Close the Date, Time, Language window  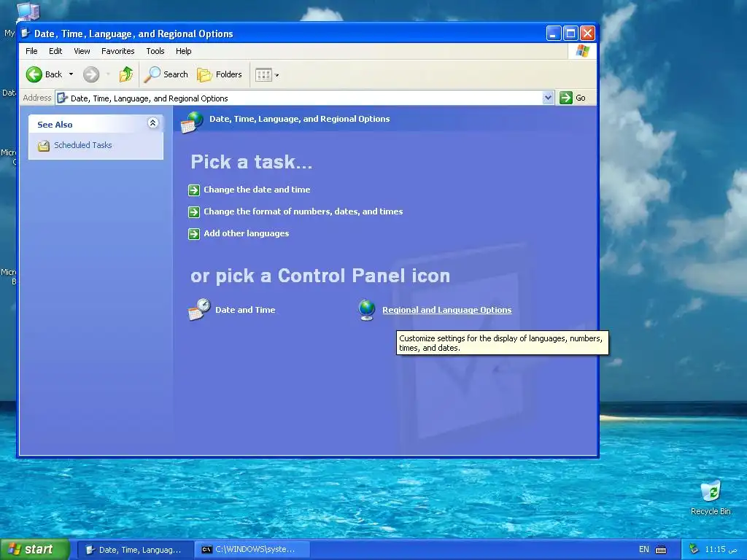point(587,34)
